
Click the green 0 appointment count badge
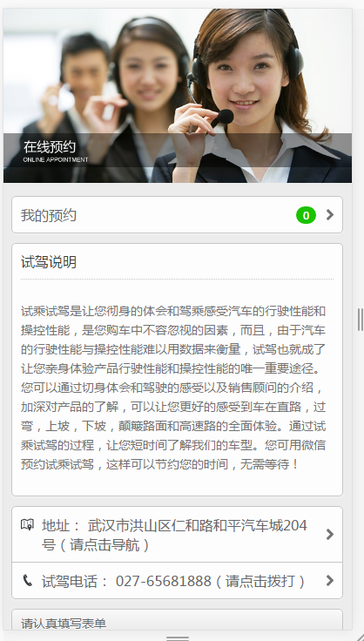306,215
